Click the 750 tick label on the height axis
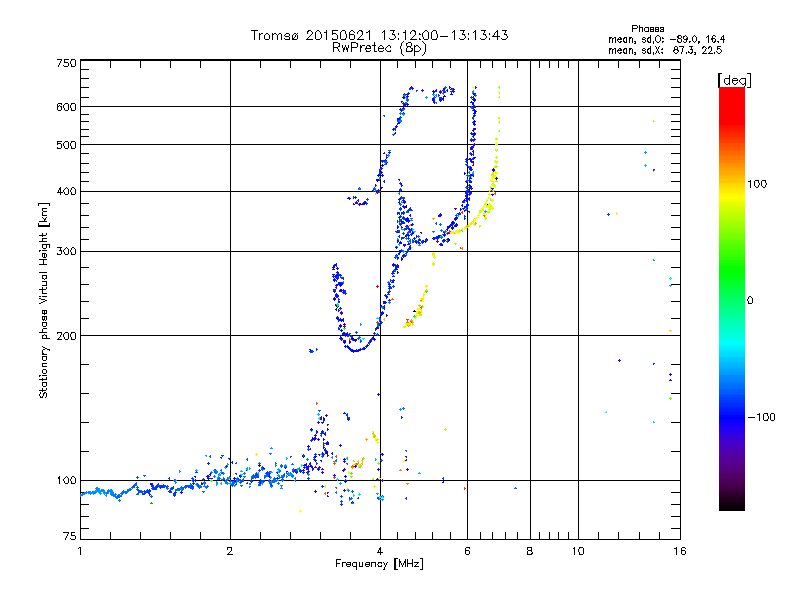The width and height of the screenshot is (800, 600). [x=66, y=63]
